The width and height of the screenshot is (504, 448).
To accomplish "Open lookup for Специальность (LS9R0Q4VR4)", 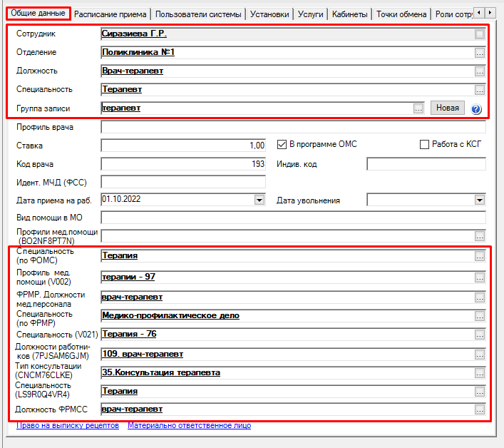I will pos(480,392).
